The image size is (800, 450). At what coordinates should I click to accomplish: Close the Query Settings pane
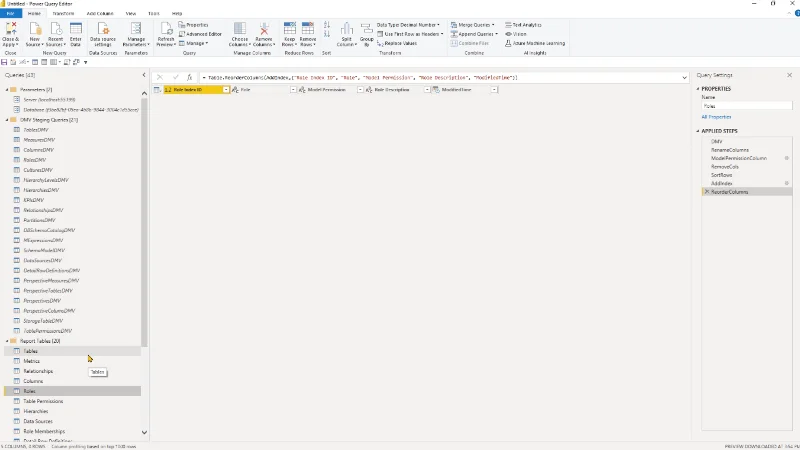789,75
